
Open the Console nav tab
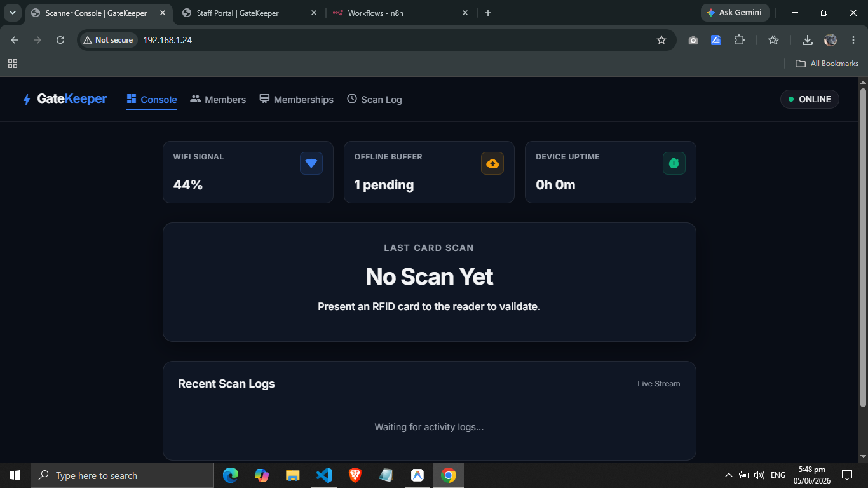(x=151, y=100)
